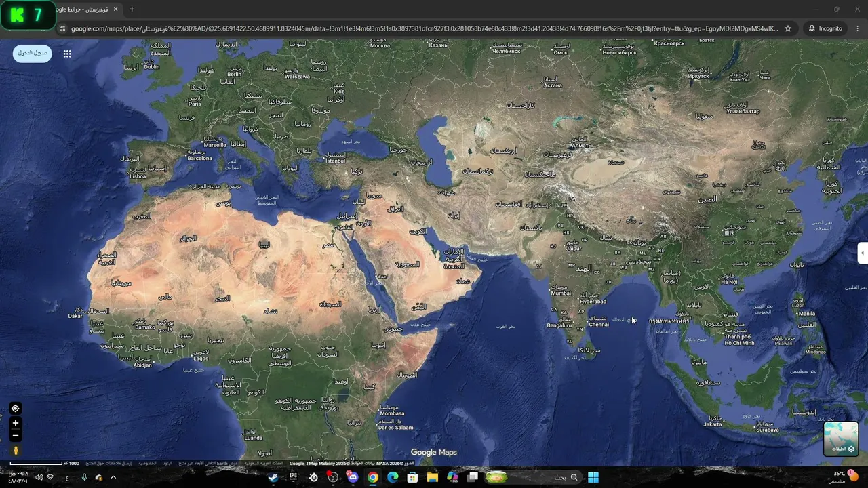868x488 pixels.
Task: Click the address bar URL
Action: pos(424,28)
